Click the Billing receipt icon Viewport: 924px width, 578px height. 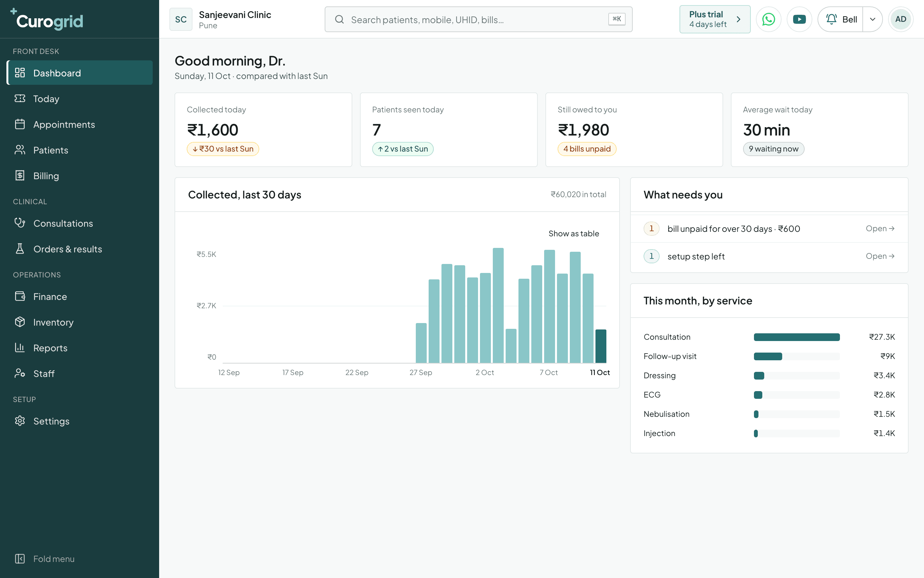pos(20,175)
